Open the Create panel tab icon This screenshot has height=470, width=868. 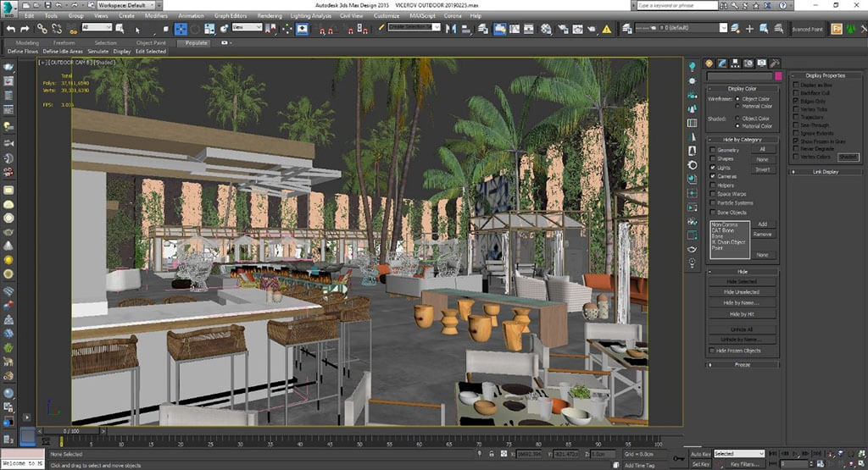(x=709, y=64)
